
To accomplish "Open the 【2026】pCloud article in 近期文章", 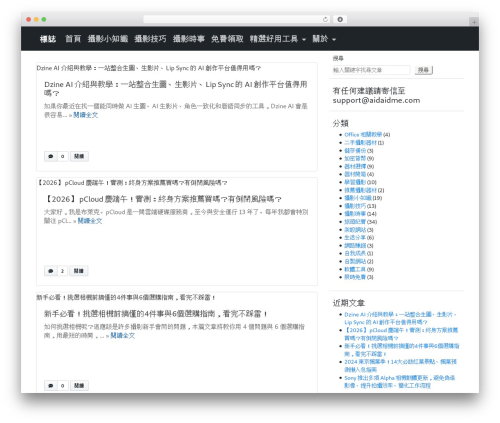I will (x=401, y=334).
